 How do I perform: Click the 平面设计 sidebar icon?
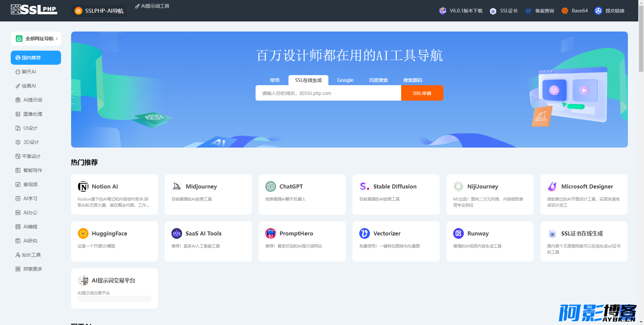click(18, 156)
